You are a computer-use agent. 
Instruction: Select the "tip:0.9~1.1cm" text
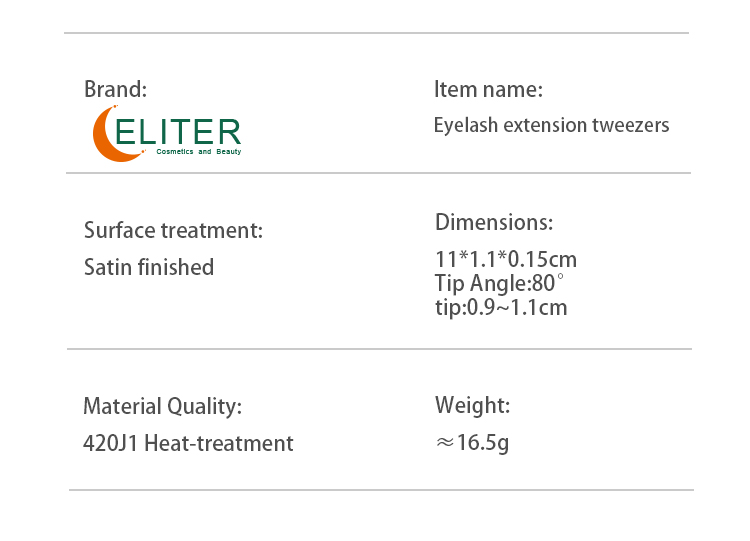pyautogui.click(x=500, y=307)
